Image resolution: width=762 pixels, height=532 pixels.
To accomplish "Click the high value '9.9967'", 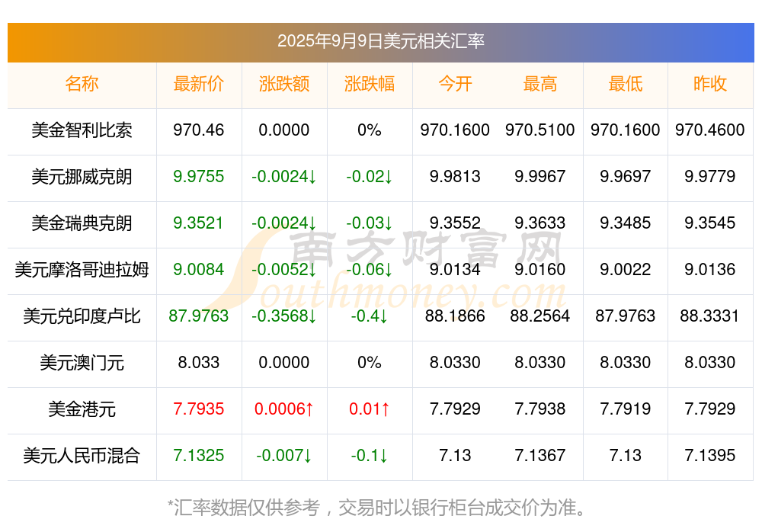I will point(540,177).
